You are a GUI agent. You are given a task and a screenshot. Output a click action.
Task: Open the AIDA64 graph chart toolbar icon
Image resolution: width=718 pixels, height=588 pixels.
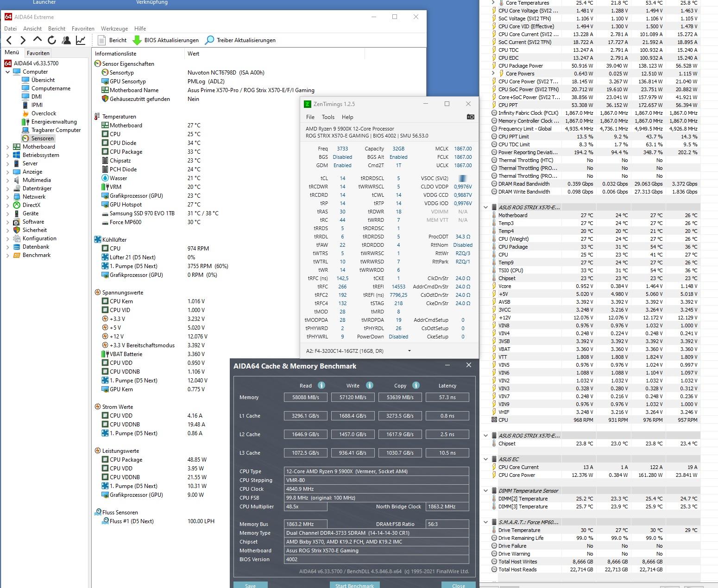[81, 40]
